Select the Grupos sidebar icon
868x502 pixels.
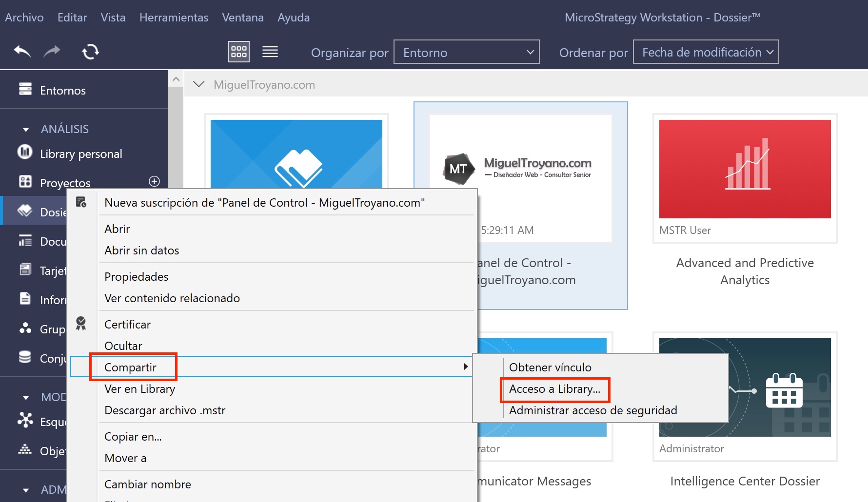(x=25, y=328)
